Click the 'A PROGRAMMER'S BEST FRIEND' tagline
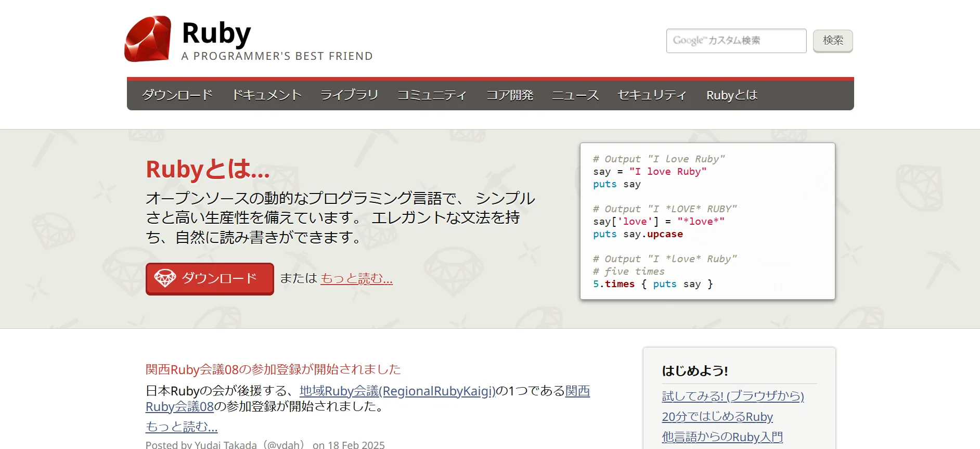Viewport: 980px width, 449px height. click(277, 56)
